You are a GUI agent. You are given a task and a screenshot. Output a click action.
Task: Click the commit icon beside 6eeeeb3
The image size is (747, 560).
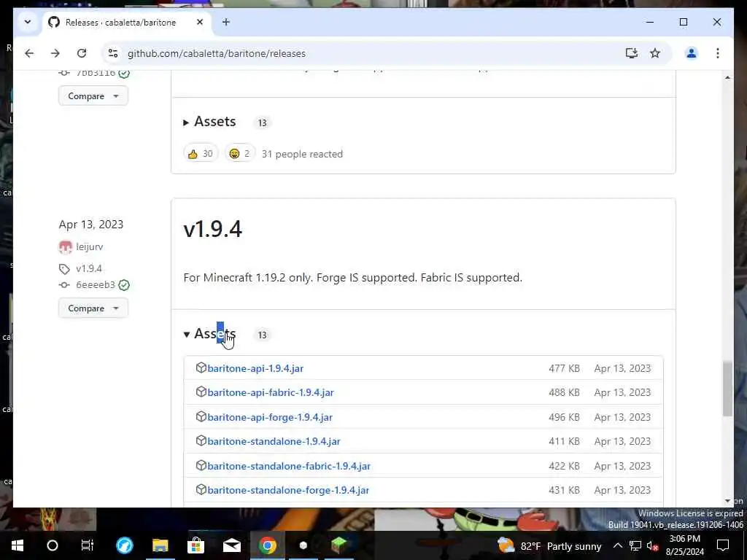pos(64,285)
